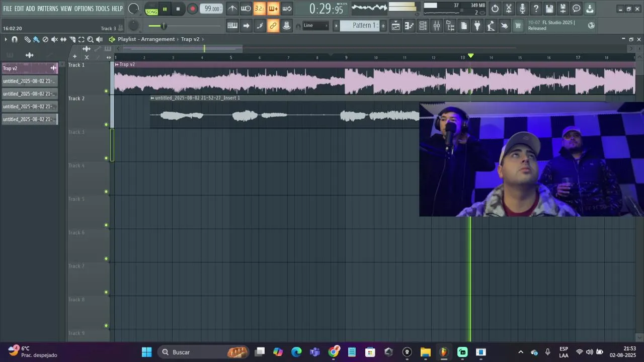Viewport: 644px width, 362px height.
Task: Click the one-click recording microphone icon
Action: coord(522,9)
